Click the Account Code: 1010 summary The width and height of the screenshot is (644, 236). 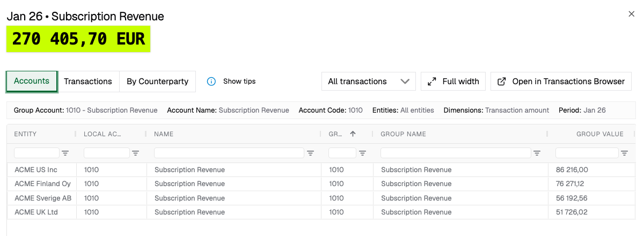(x=331, y=110)
